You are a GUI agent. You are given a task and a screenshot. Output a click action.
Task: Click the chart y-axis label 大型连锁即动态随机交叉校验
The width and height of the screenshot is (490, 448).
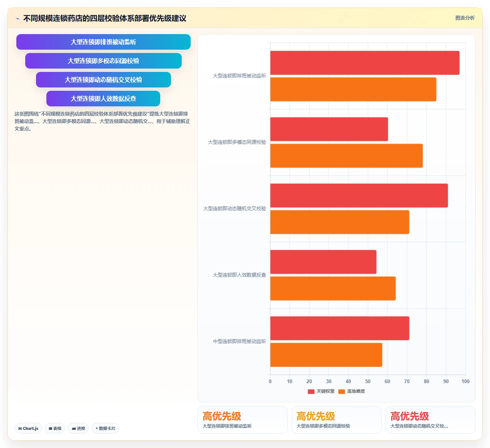click(x=234, y=209)
